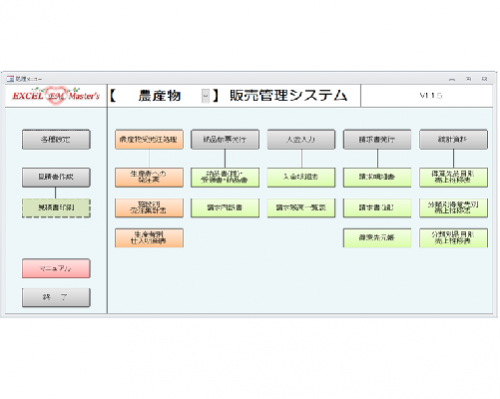Open the green 請求明細書 button
Viewport: 500px width, 399px height.
coord(377,177)
